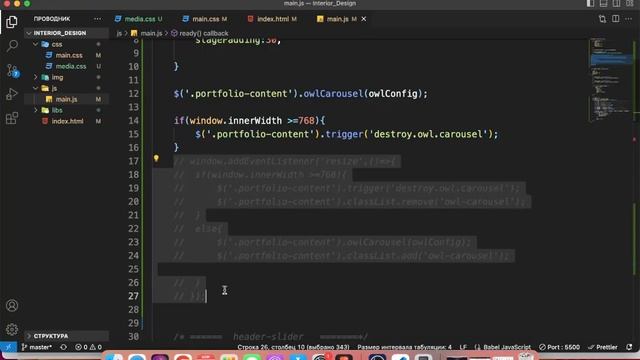
Task: Toggle the bottom panel layout icon
Action: tap(603, 3)
